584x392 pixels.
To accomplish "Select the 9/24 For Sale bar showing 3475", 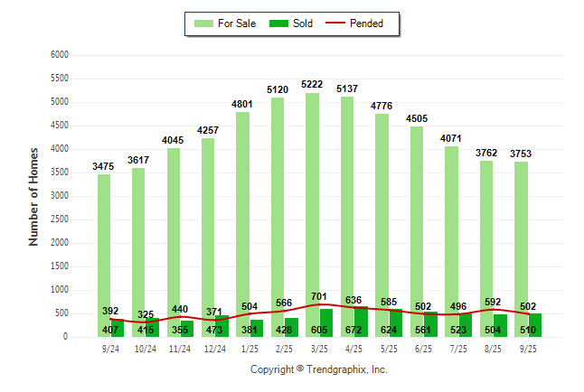I will [x=104, y=244].
